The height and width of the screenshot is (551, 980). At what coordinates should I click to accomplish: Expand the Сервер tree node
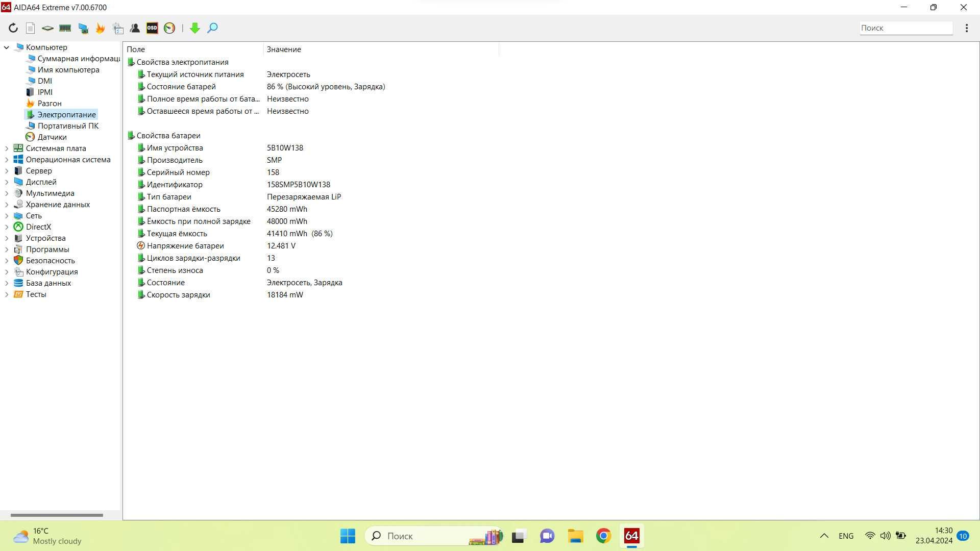click(7, 171)
